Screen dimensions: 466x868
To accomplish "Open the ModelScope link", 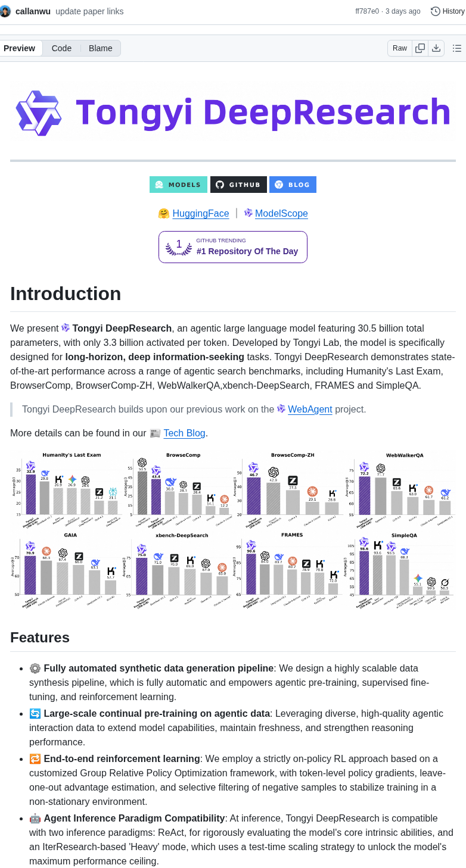I will pos(281,213).
